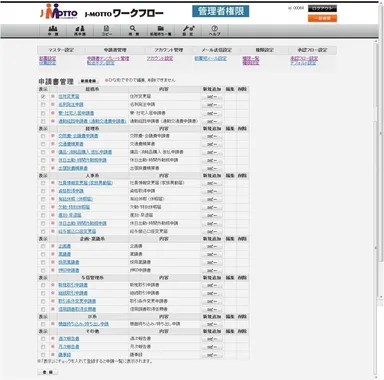Screen dimensions: 384x380
Task: Open the 機器持ち込み/持ち出し申請 link
Action: [84, 324]
